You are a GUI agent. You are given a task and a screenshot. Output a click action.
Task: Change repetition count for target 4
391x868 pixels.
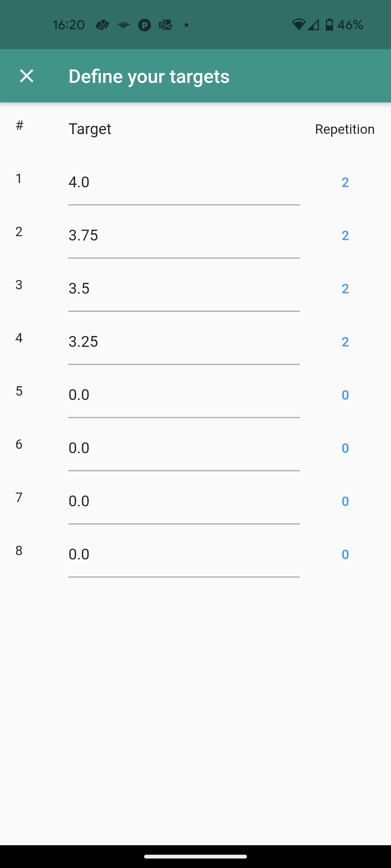click(345, 342)
